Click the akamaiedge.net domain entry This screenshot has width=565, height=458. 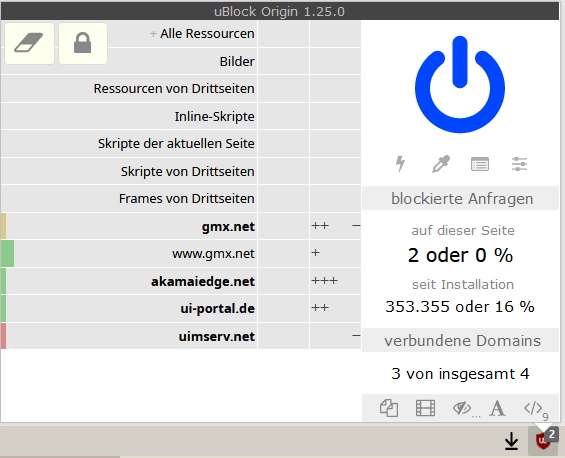[x=203, y=281]
